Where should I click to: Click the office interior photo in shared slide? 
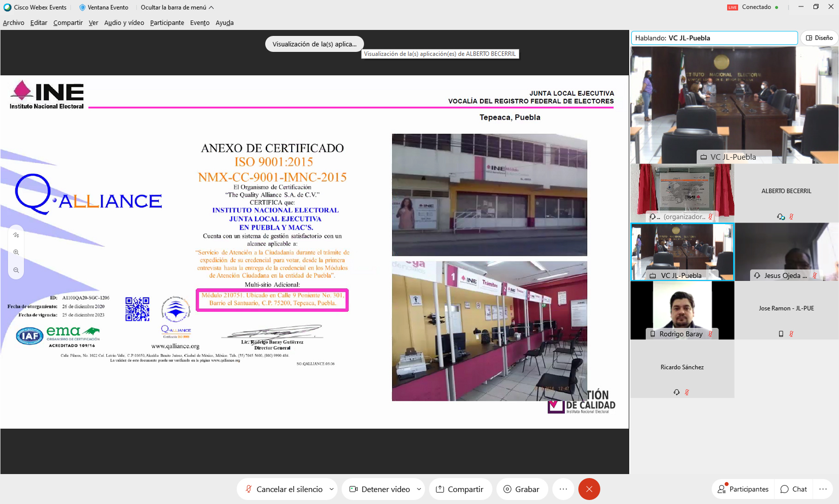click(489, 331)
